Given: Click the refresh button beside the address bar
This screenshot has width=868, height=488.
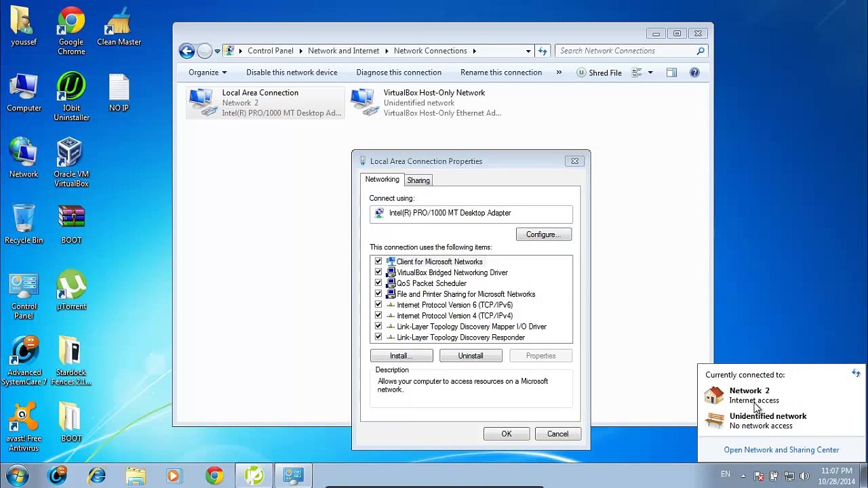Looking at the screenshot, I should click(x=542, y=51).
